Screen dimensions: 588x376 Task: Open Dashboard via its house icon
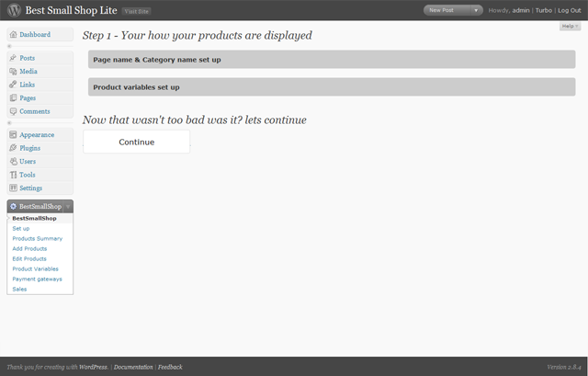13,35
